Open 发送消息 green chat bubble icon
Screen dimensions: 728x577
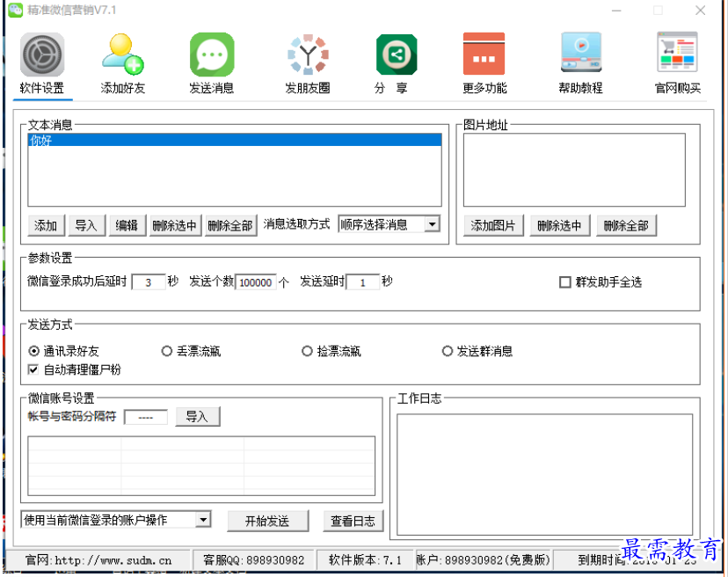(x=212, y=55)
